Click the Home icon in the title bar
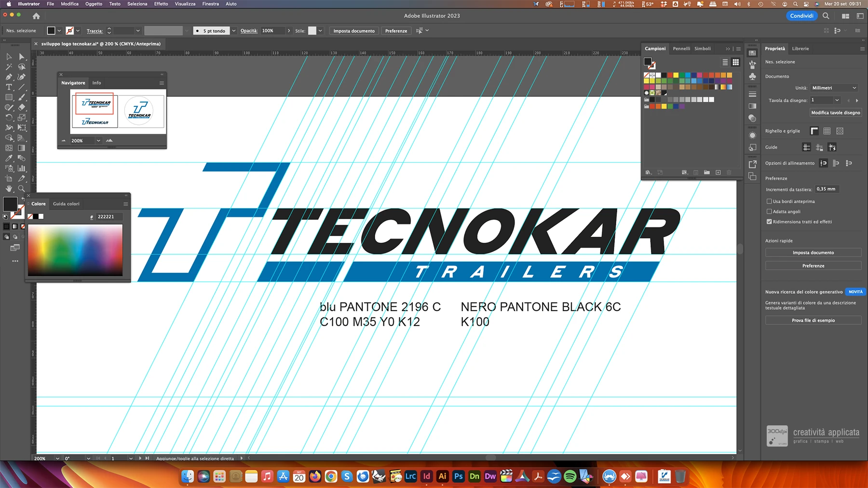 [x=36, y=16]
